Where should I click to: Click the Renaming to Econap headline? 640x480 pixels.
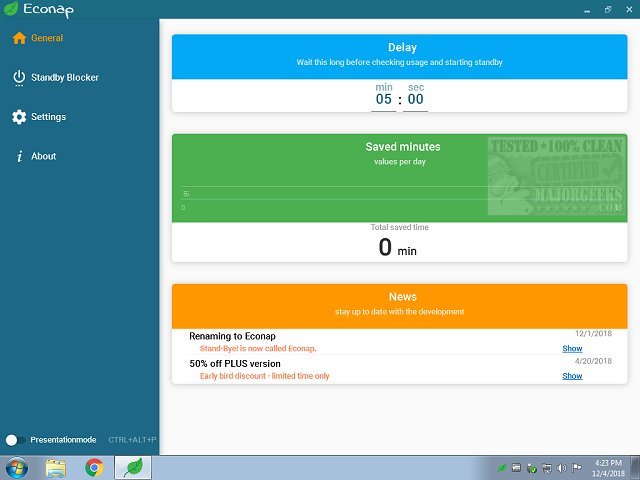[232, 336]
